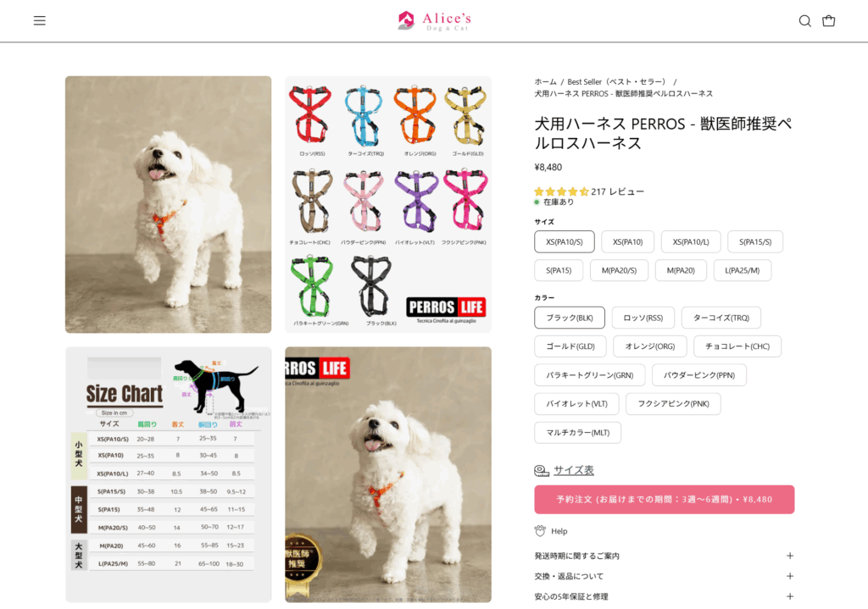The image size is (868, 609).
Task: Choose the マルチカラー(MLT) color option
Action: click(x=577, y=433)
